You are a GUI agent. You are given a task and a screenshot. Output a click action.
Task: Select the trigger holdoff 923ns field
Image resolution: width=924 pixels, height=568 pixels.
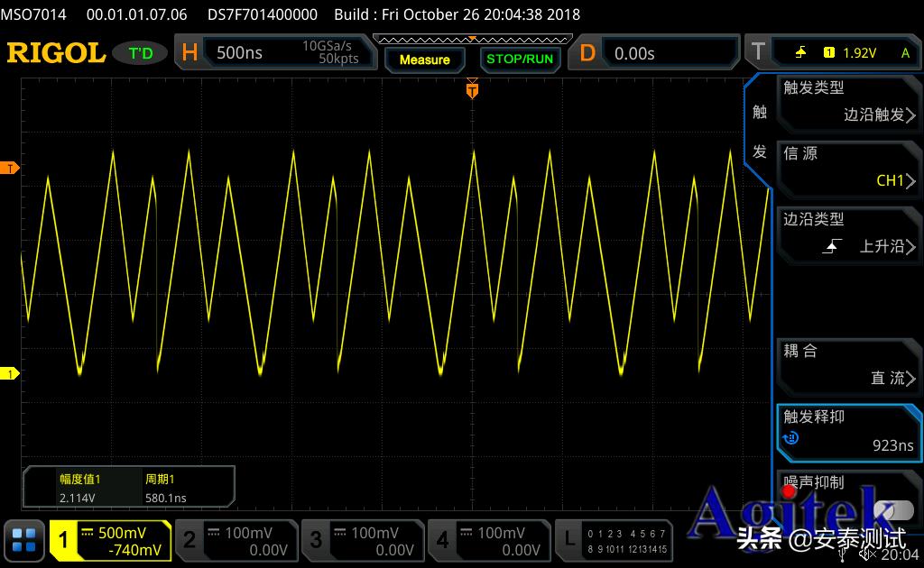[848, 432]
